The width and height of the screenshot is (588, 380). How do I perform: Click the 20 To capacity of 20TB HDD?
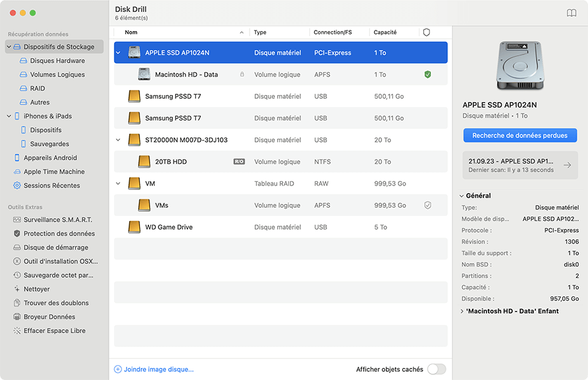383,161
